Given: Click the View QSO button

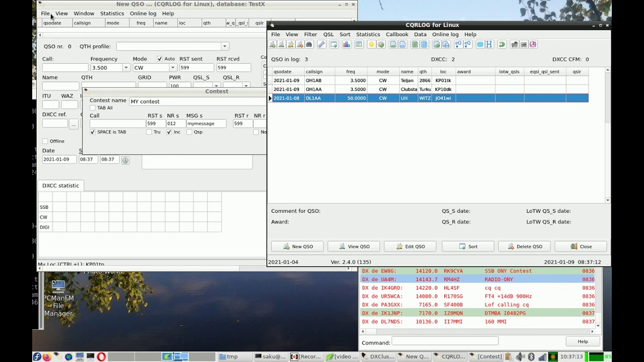Looking at the screenshot, I should pos(354,246).
